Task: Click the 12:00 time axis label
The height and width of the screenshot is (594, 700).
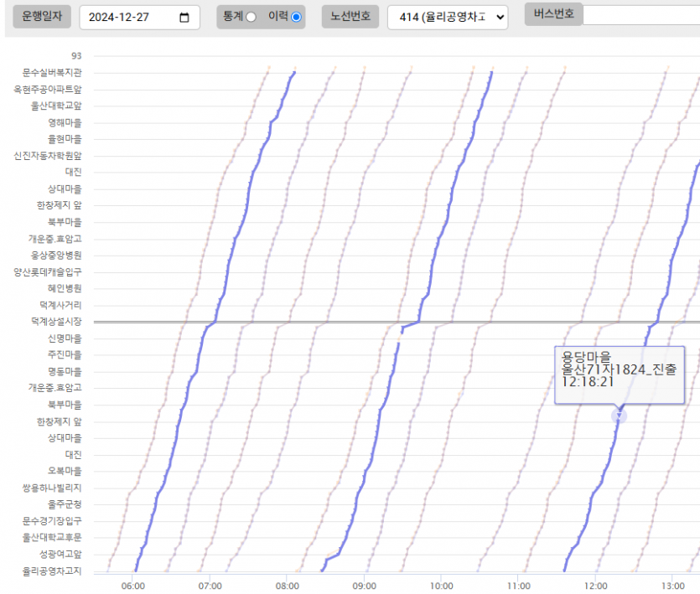Action: pos(596,586)
